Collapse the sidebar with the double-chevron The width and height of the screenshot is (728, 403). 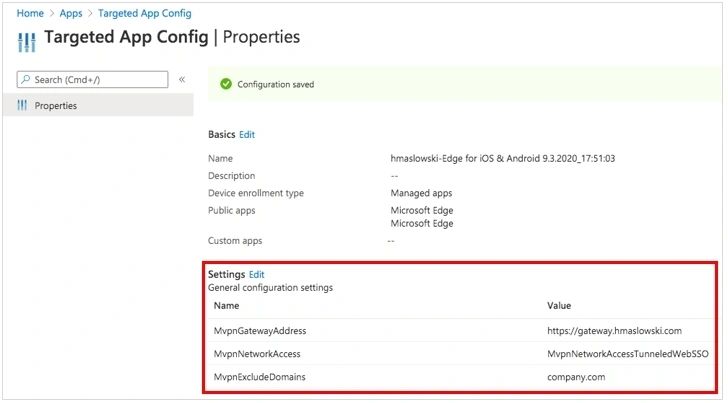182,79
